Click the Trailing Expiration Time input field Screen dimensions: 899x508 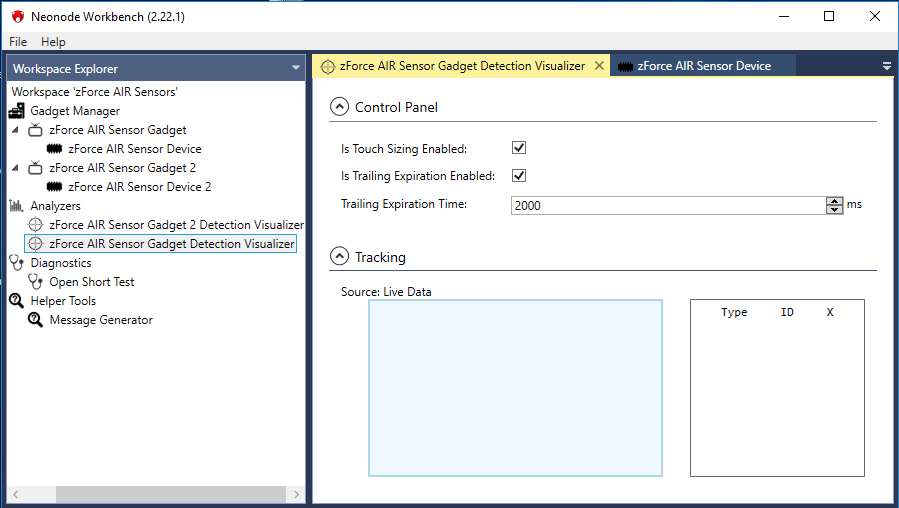(667, 205)
